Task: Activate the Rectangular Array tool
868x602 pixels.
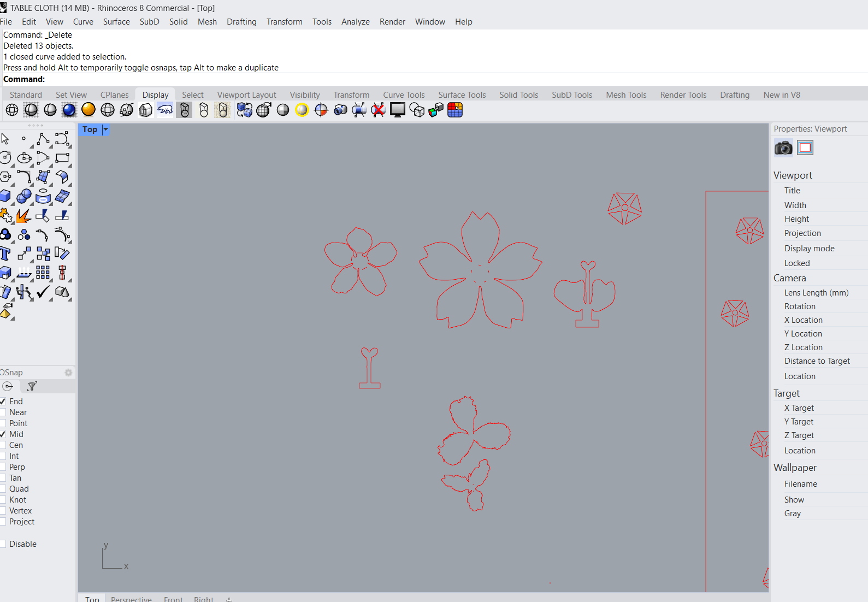Action: click(x=43, y=272)
